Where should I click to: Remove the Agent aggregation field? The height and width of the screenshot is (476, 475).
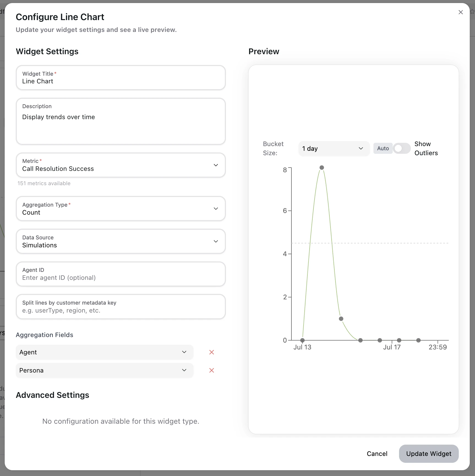click(x=211, y=352)
